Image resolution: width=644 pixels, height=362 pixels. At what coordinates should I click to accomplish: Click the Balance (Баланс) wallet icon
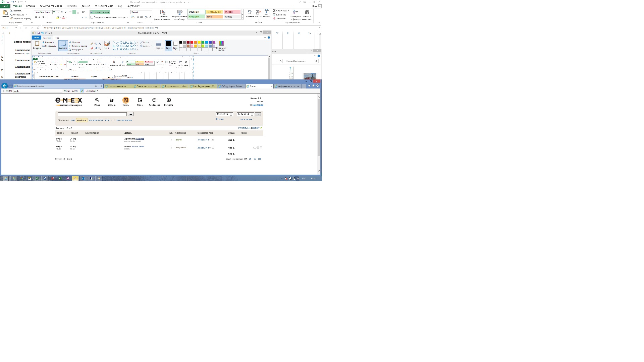pyautogui.click(x=140, y=100)
